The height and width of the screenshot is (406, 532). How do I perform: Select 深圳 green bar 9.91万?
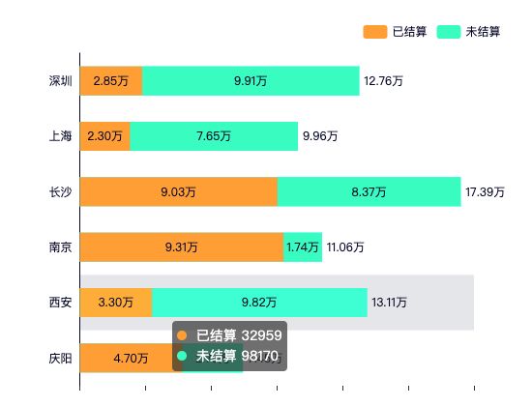[x=251, y=81]
